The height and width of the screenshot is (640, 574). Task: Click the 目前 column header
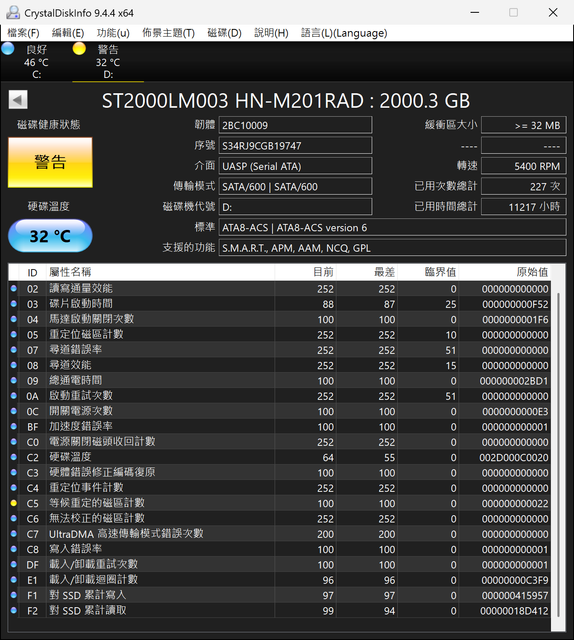pos(305,272)
